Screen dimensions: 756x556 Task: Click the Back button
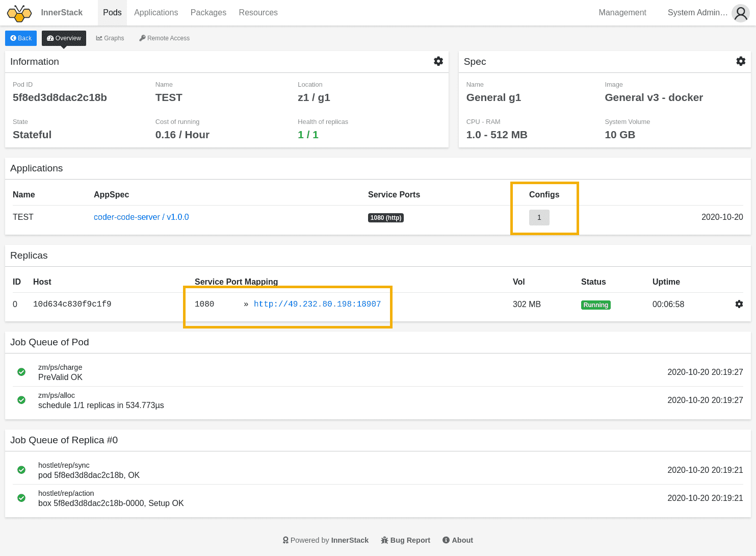(x=20, y=38)
